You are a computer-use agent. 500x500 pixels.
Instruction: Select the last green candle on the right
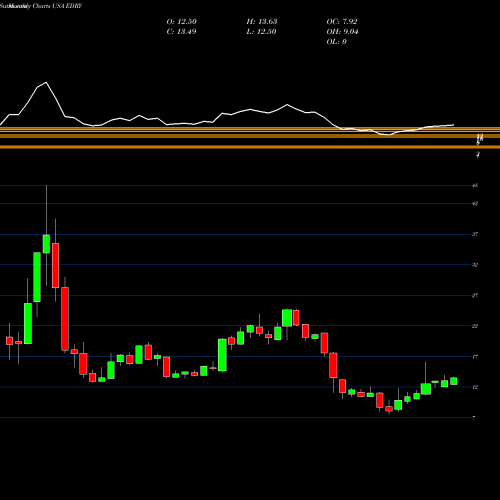coord(454,381)
